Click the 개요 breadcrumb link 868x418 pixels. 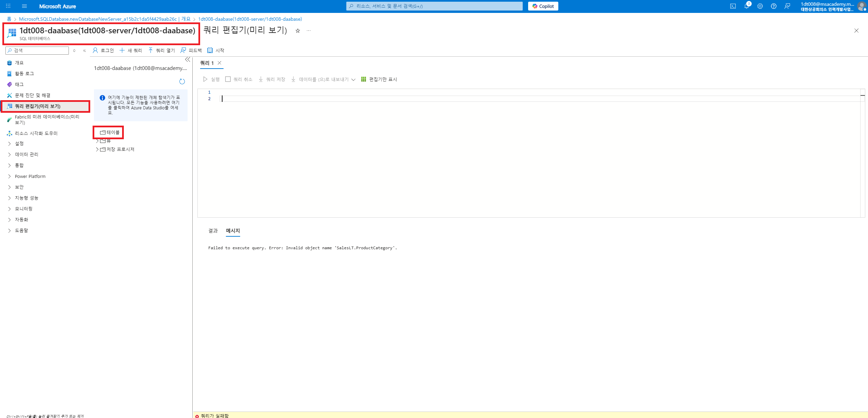point(186,19)
